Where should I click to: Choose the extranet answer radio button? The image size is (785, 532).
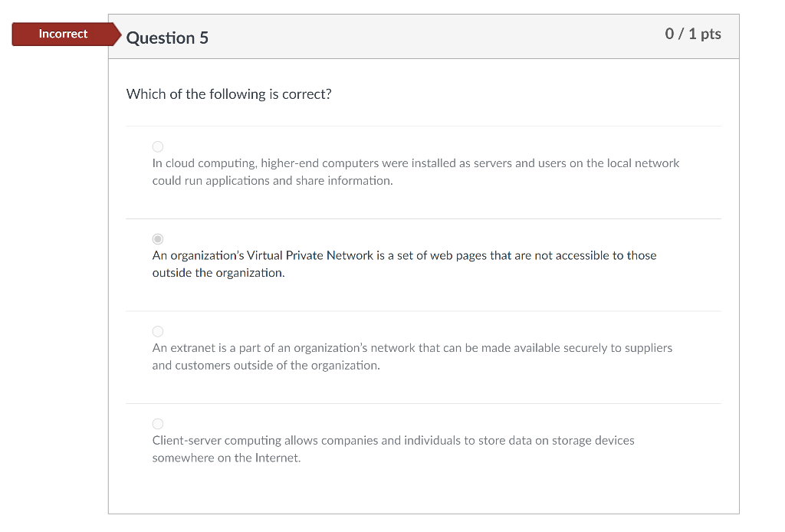pos(158,331)
